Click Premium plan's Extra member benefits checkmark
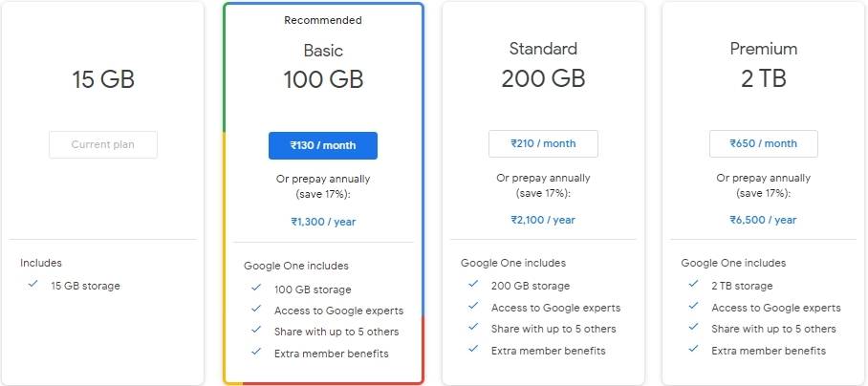The width and height of the screenshot is (868, 386). point(693,350)
